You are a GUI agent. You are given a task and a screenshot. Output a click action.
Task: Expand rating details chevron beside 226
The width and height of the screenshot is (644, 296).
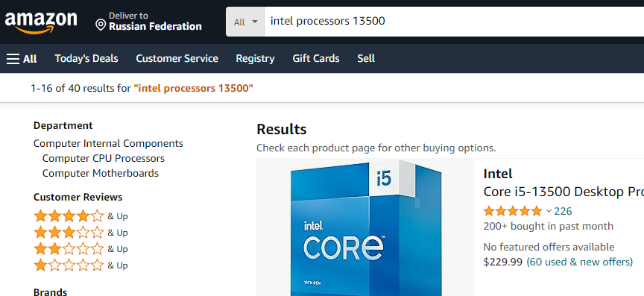click(549, 211)
